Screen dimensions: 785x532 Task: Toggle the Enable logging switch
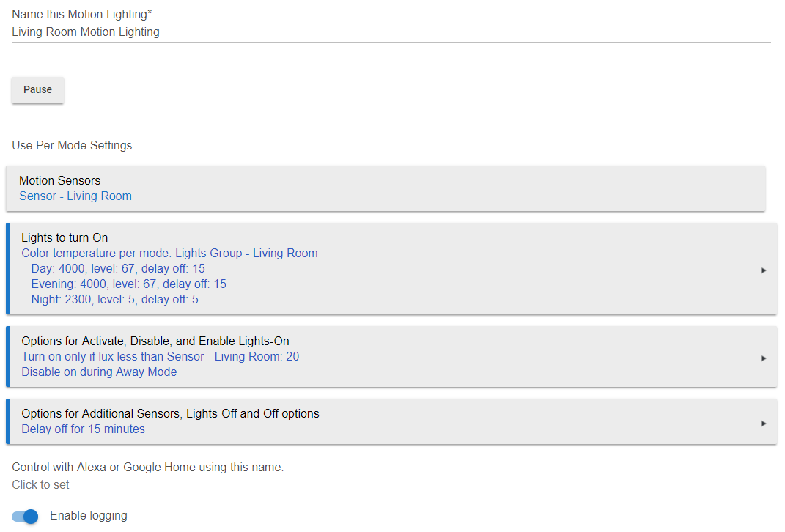click(25, 516)
